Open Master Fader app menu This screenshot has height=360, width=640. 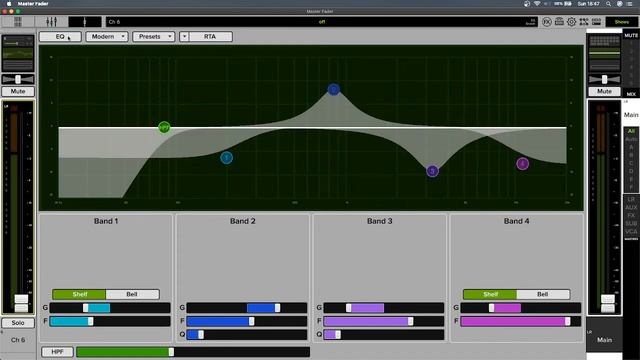pyautogui.click(x=33, y=4)
